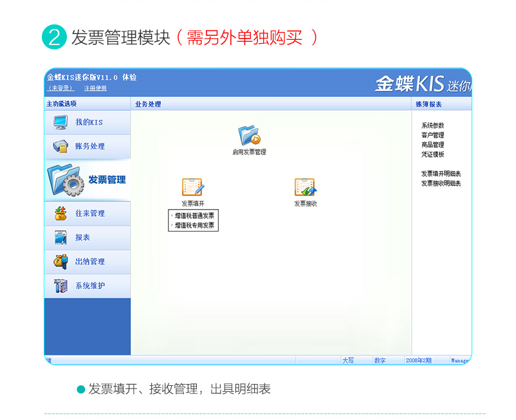Open the 发票填开 icon
This screenshot has height=420, width=516.
tap(192, 187)
